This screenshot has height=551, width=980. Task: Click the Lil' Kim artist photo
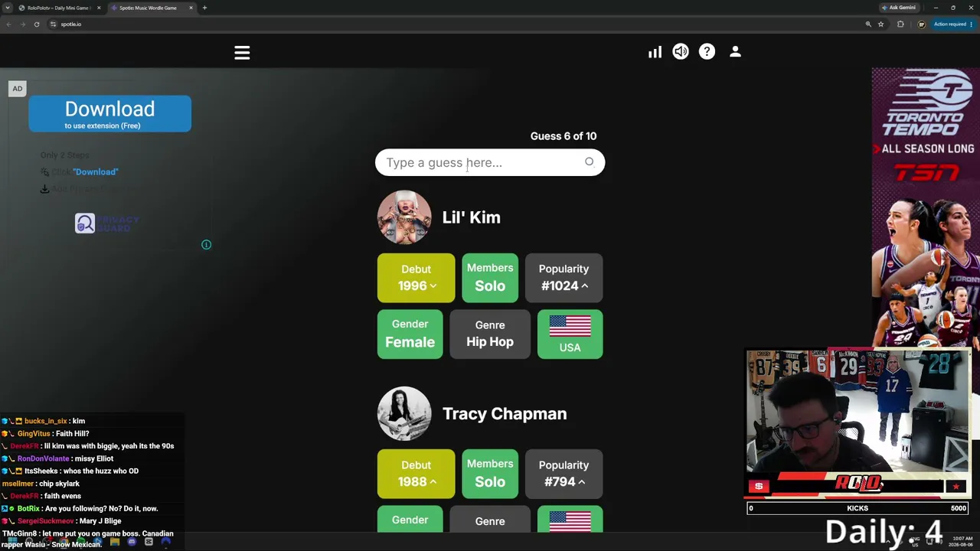tap(404, 217)
